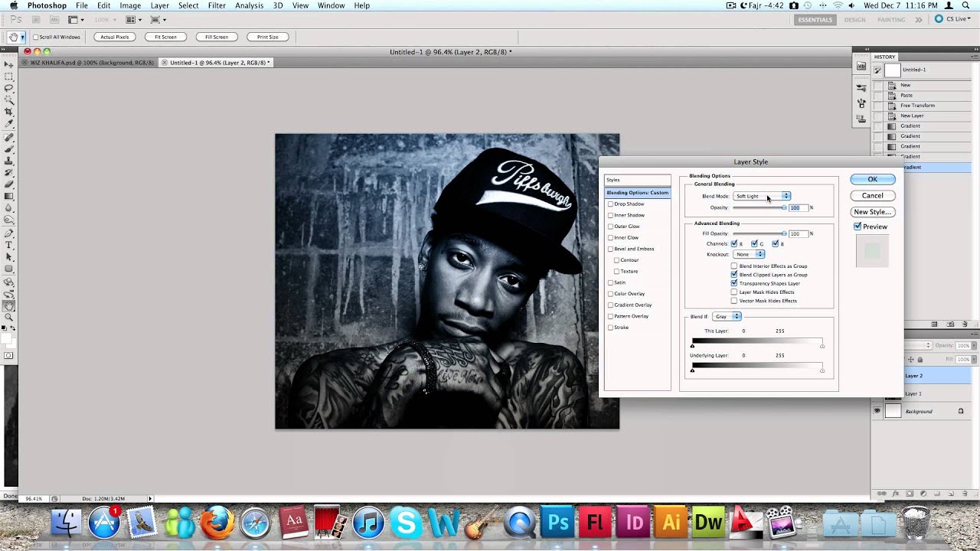The image size is (980, 551).
Task: Open the Layer menu
Action: (159, 5)
